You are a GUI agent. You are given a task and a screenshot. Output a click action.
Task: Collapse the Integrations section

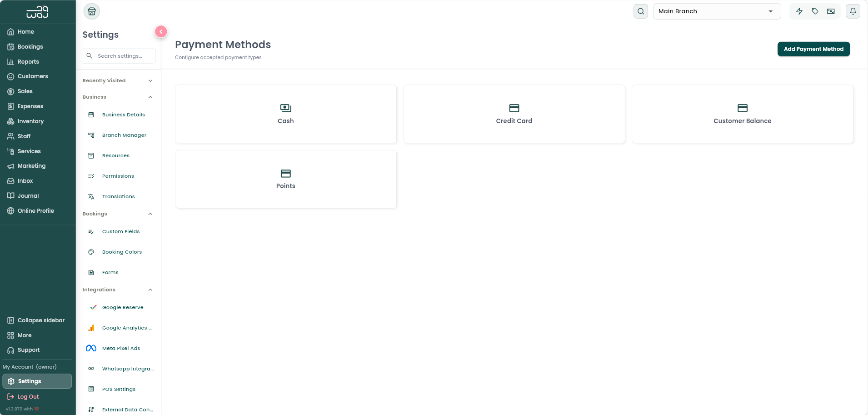[x=118, y=290]
